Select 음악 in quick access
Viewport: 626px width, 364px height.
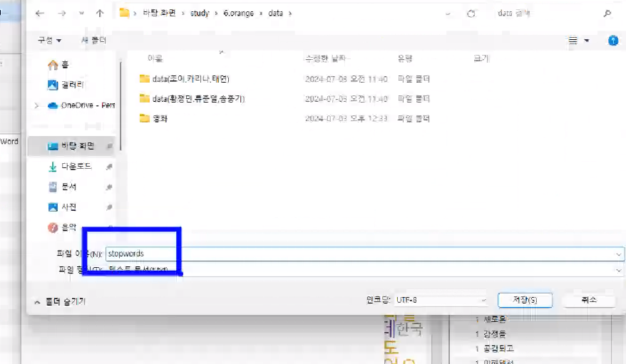tap(62, 227)
